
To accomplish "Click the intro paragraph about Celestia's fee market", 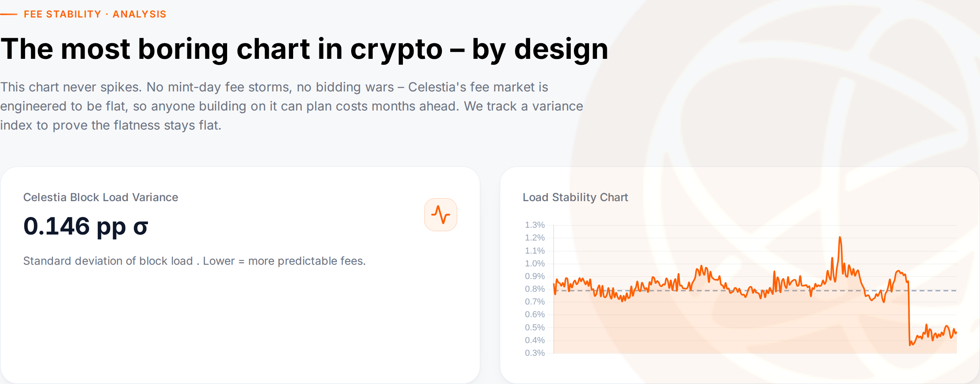I will (x=292, y=106).
